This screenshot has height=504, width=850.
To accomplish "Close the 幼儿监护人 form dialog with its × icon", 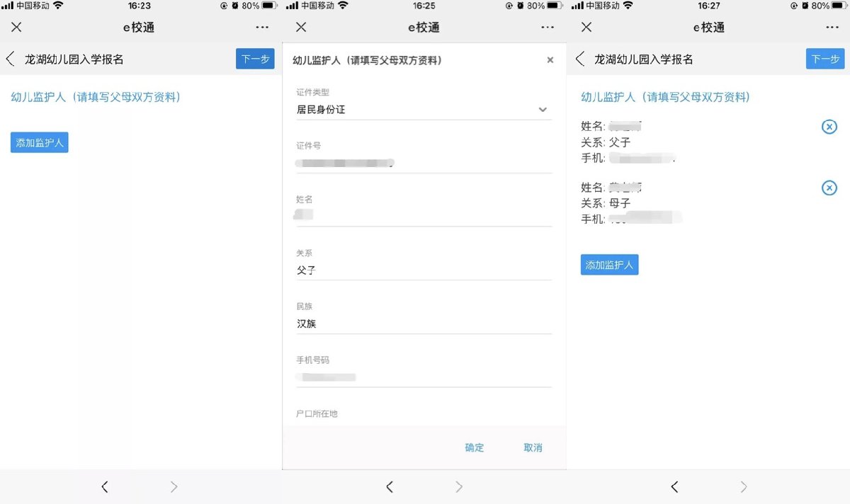I will [x=550, y=60].
